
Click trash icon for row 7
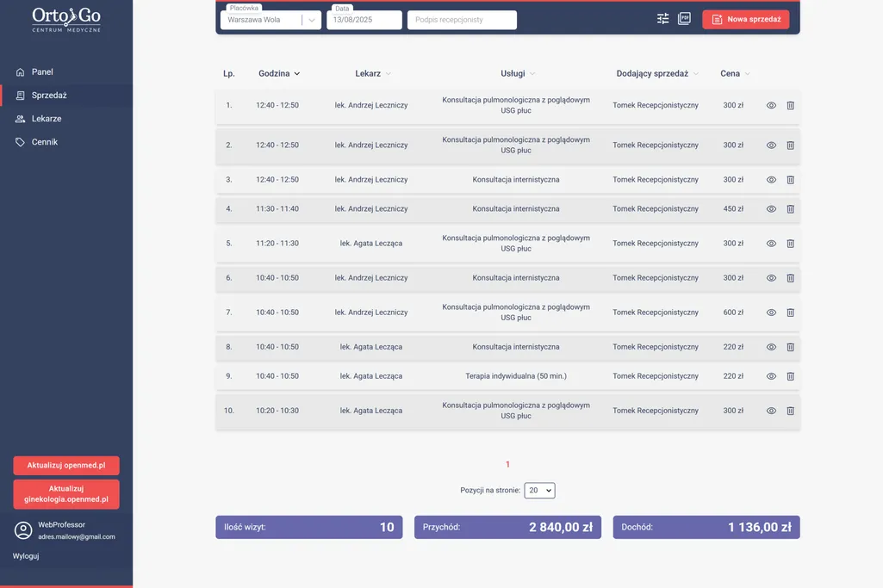coord(790,313)
